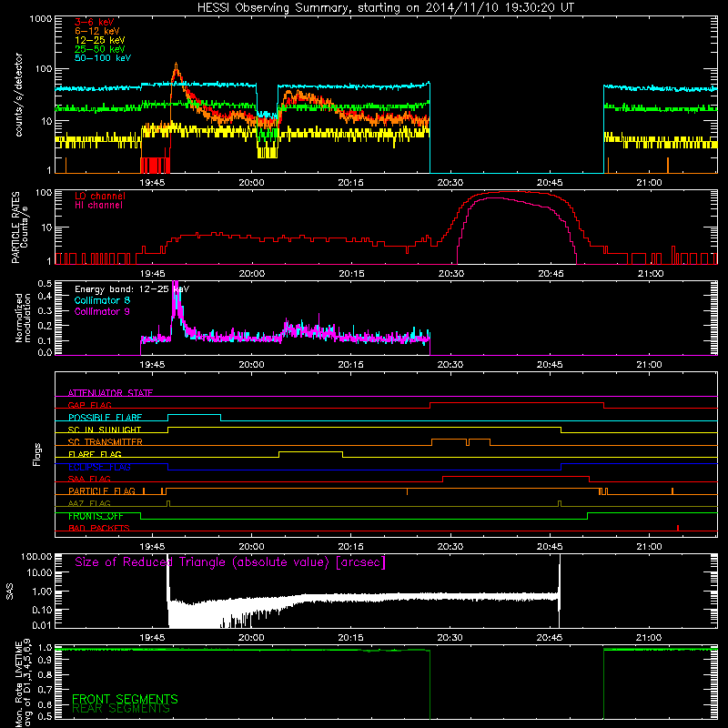The image size is (728, 728).
Task: Click the 1000 tick on counts axis
Action: (41, 19)
